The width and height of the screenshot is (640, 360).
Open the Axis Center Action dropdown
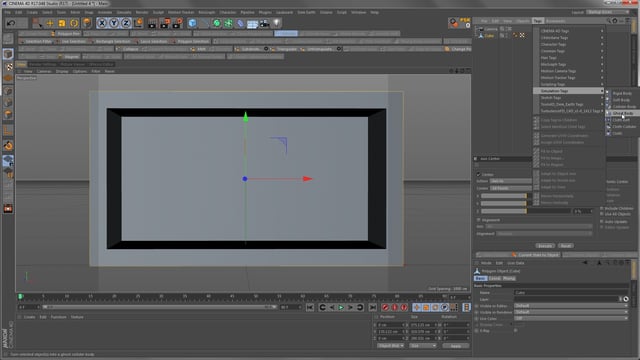click(x=510, y=181)
